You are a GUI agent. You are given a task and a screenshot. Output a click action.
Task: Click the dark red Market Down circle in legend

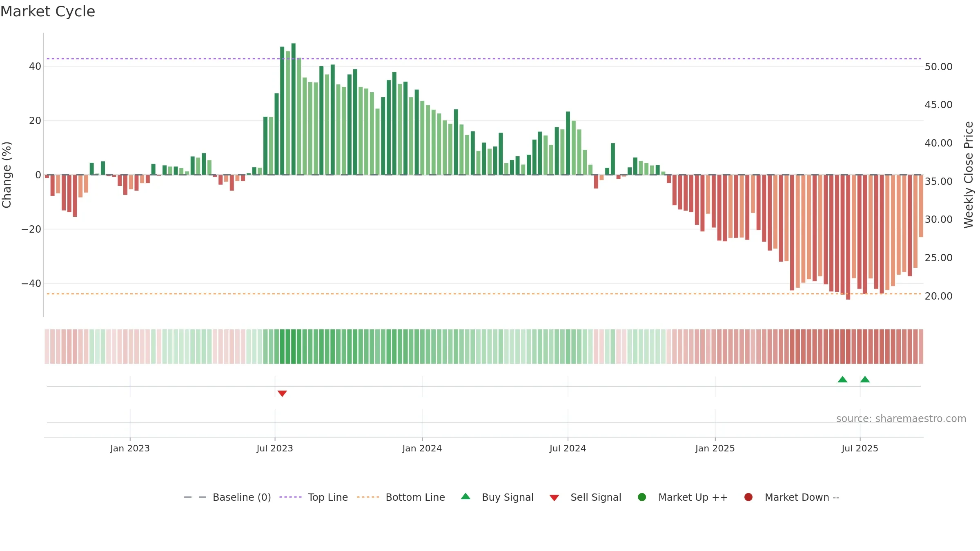(x=748, y=497)
